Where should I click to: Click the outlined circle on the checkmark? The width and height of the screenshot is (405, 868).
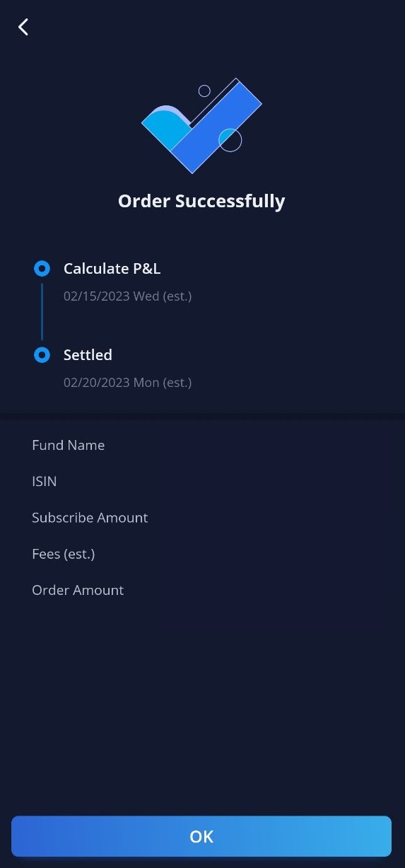pos(230,140)
